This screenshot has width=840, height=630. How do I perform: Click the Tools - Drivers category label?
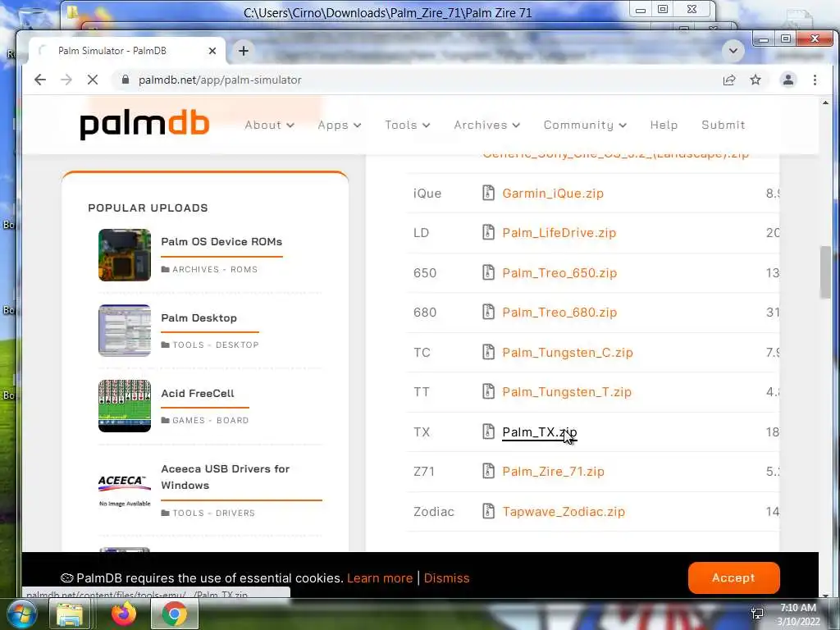point(214,514)
